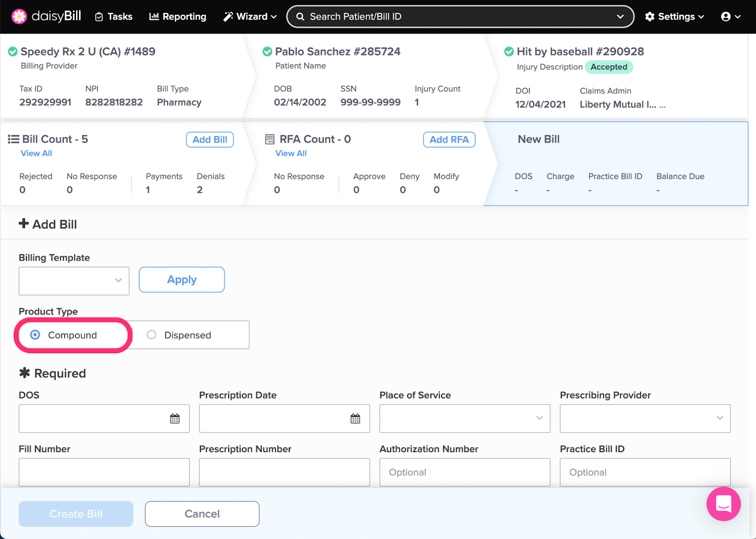
Task: Click the Required asterisk icon
Action: click(x=25, y=373)
